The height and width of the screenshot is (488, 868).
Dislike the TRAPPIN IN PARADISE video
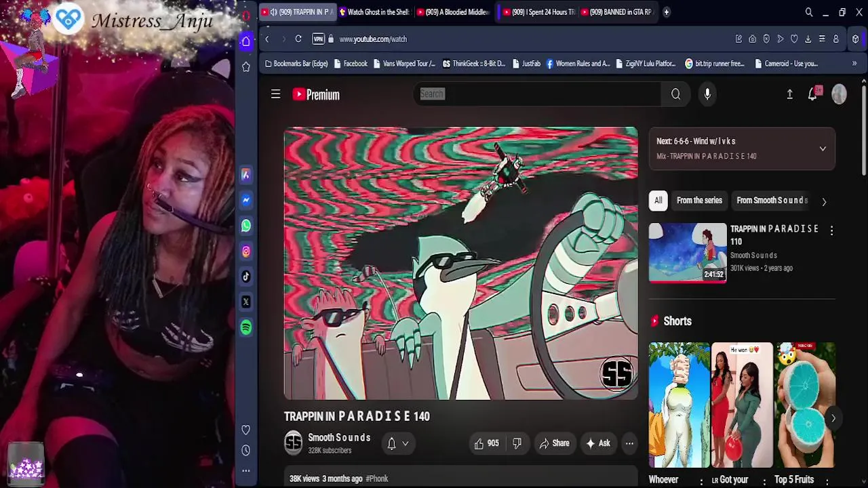(x=517, y=443)
